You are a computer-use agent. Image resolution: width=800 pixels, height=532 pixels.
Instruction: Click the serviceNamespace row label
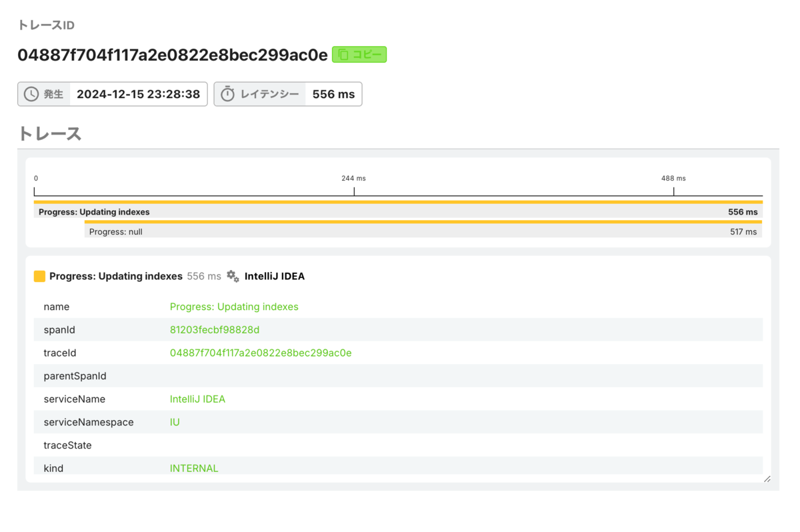click(89, 422)
